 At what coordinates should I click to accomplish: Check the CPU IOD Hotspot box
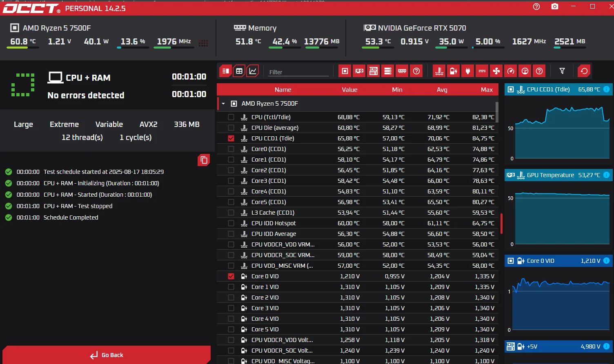[x=231, y=223]
